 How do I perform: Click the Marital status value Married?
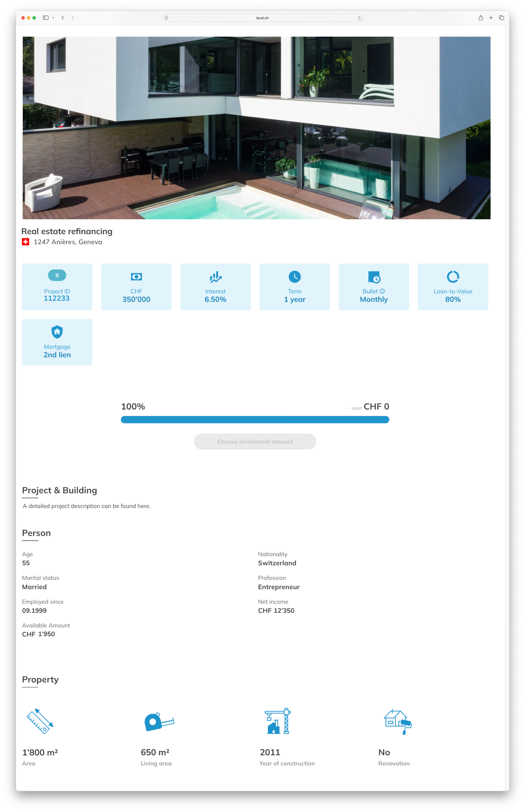pyautogui.click(x=34, y=587)
